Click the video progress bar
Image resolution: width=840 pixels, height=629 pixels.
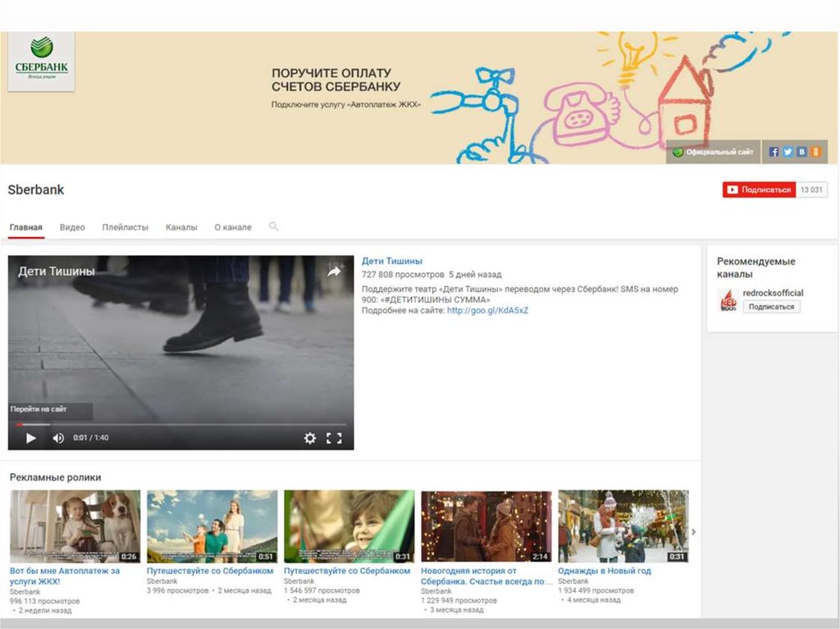[180, 425]
